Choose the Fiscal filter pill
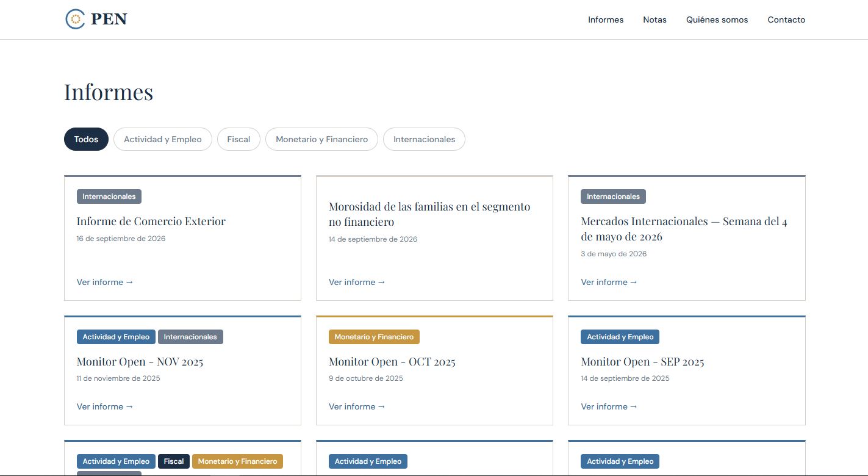868x476 pixels. tap(239, 139)
